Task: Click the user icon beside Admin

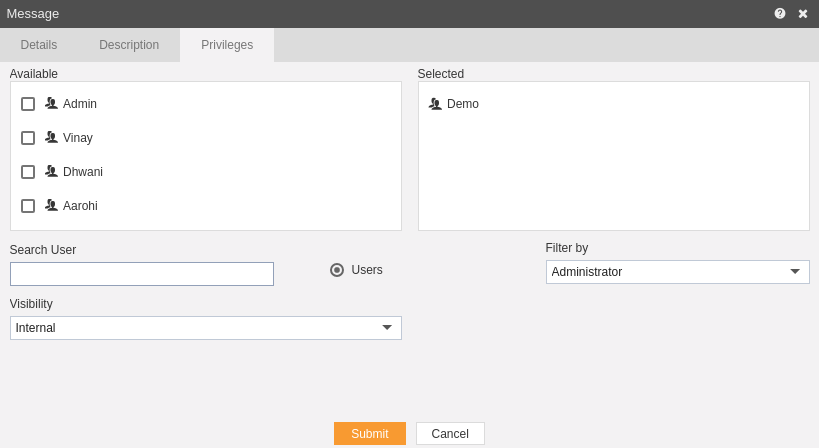Action: click(x=51, y=103)
